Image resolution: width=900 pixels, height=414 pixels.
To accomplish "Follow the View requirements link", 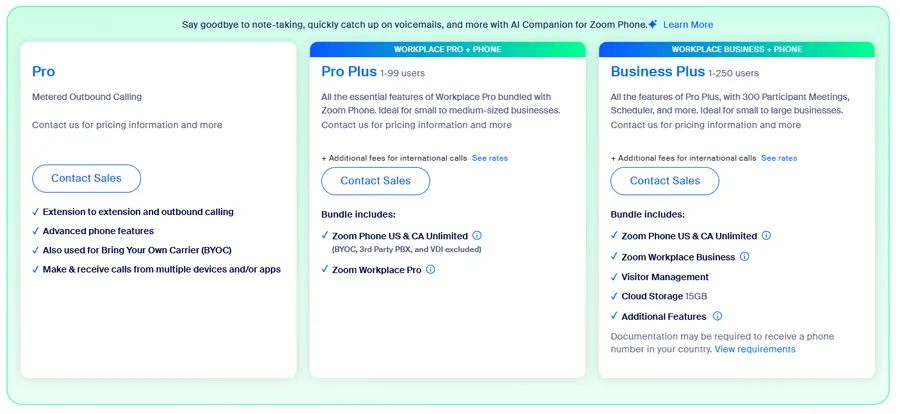I will tap(755, 349).
